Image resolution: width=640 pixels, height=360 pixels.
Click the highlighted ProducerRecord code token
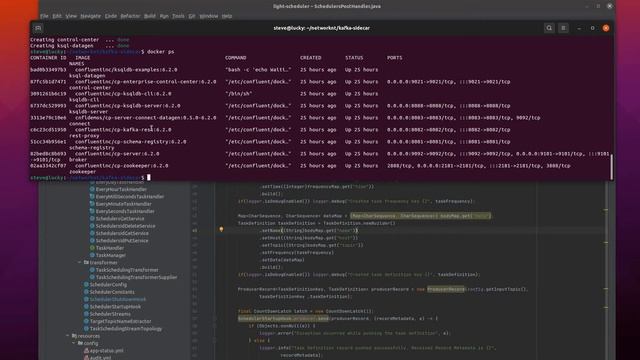pos(445,289)
